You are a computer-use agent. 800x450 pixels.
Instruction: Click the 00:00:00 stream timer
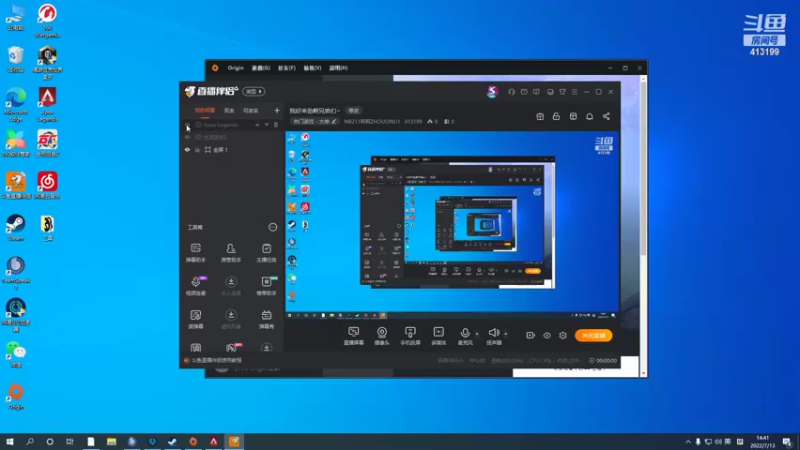click(x=603, y=360)
